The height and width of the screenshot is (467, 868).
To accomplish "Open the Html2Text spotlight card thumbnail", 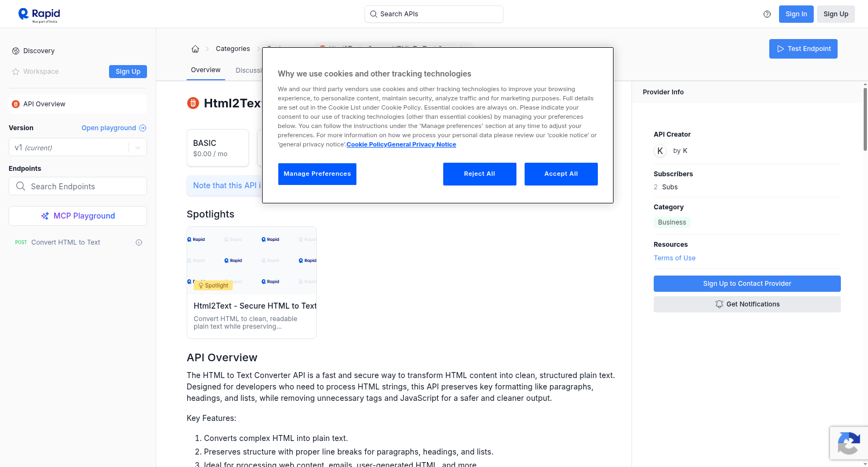I will pos(252,261).
